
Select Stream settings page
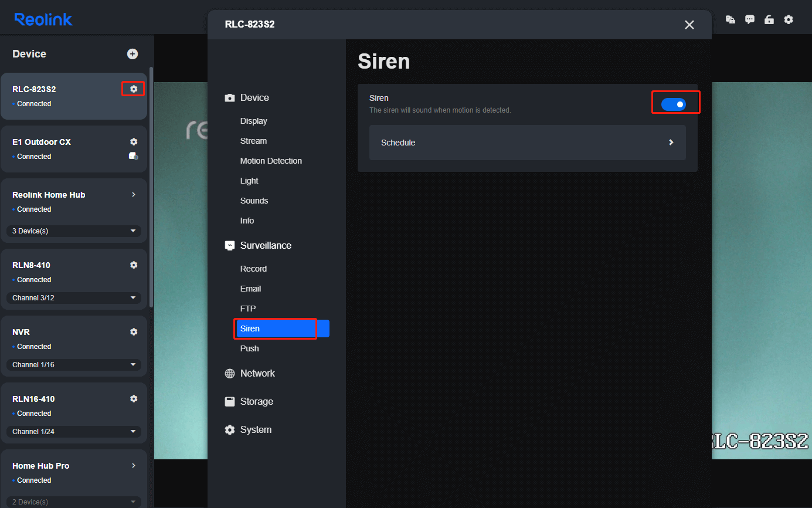(253, 141)
